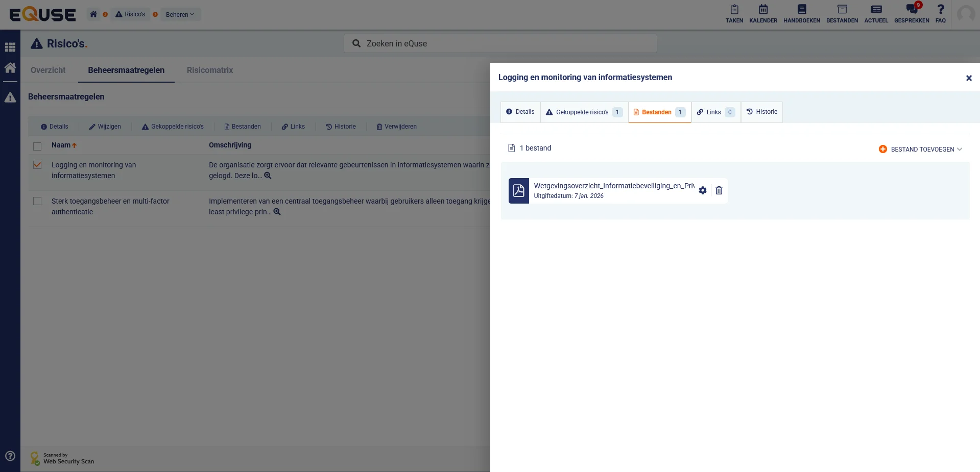The width and height of the screenshot is (980, 472).
Task: Open the apps grid in left sidebar
Action: point(10,47)
